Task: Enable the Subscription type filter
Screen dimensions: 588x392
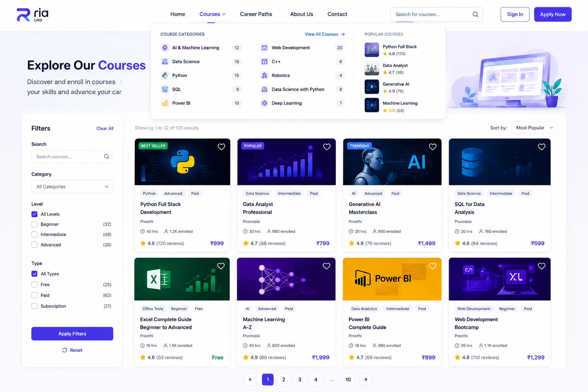Action: (x=34, y=306)
